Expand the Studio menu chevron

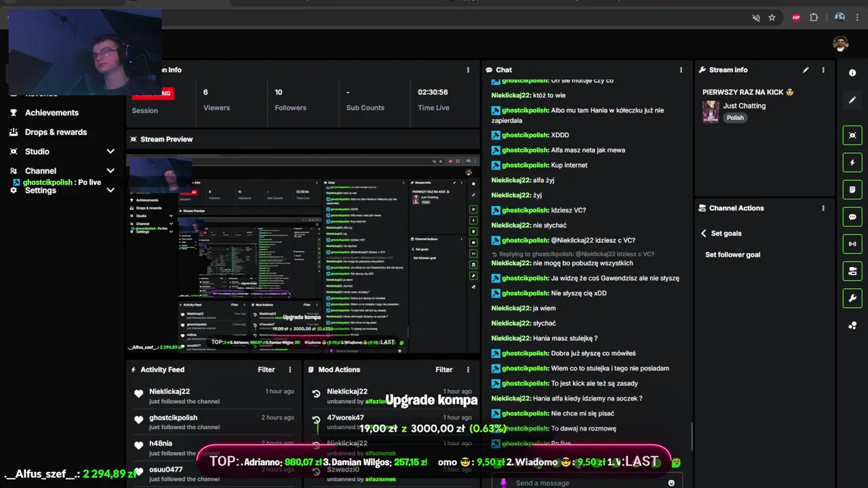[x=111, y=151]
